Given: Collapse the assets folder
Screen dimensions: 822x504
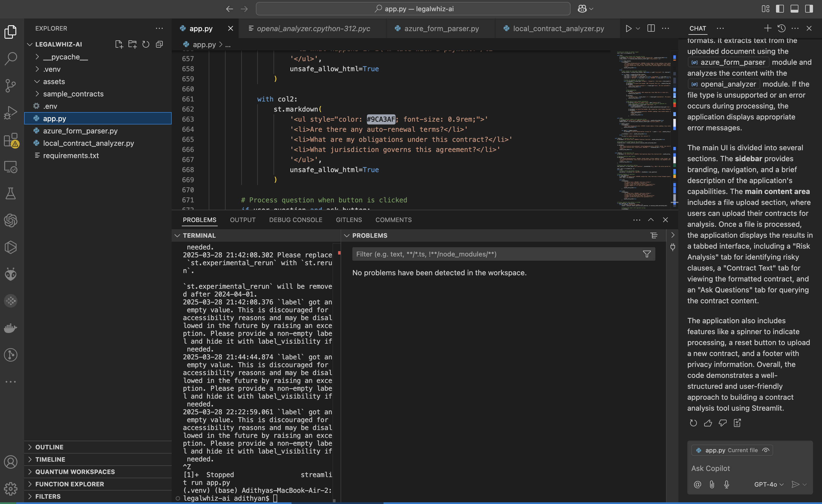Looking at the screenshot, I should pos(54,81).
